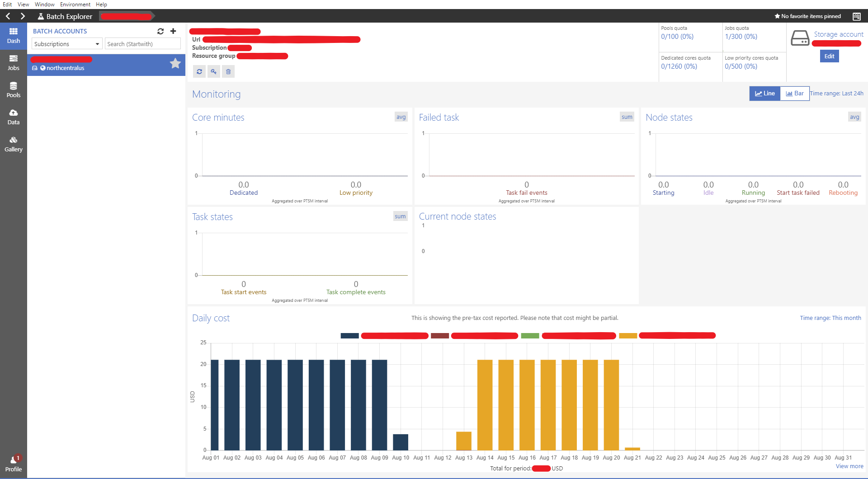The height and width of the screenshot is (479, 868).
Task: Click the Start task failed label
Action: click(x=798, y=193)
